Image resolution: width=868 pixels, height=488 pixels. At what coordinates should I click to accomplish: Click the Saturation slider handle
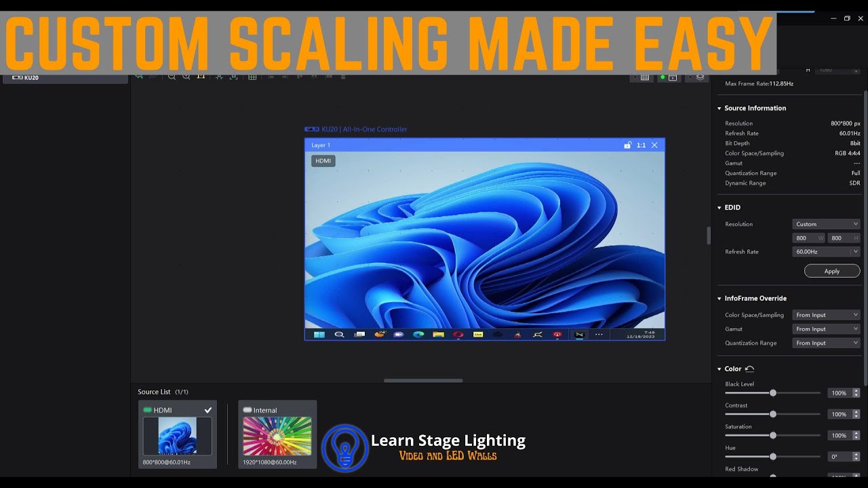(x=772, y=435)
